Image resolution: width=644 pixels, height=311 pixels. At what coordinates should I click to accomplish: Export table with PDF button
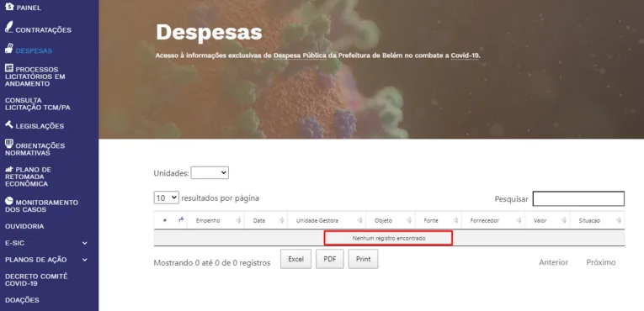pos(330,259)
